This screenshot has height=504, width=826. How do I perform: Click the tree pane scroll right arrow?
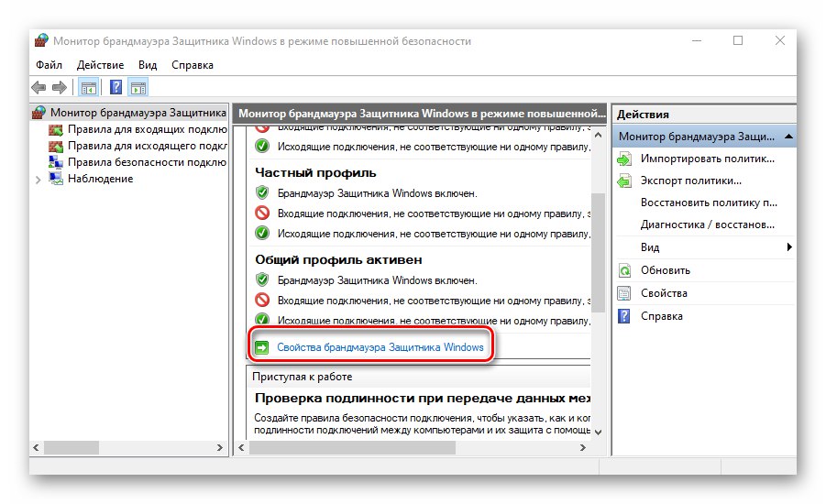[x=220, y=448]
